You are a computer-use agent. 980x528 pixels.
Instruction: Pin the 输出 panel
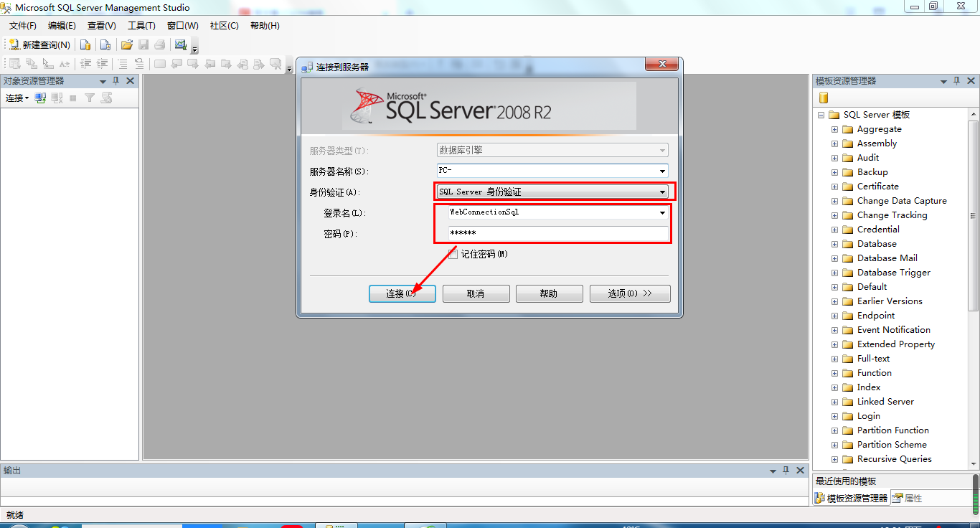point(786,471)
